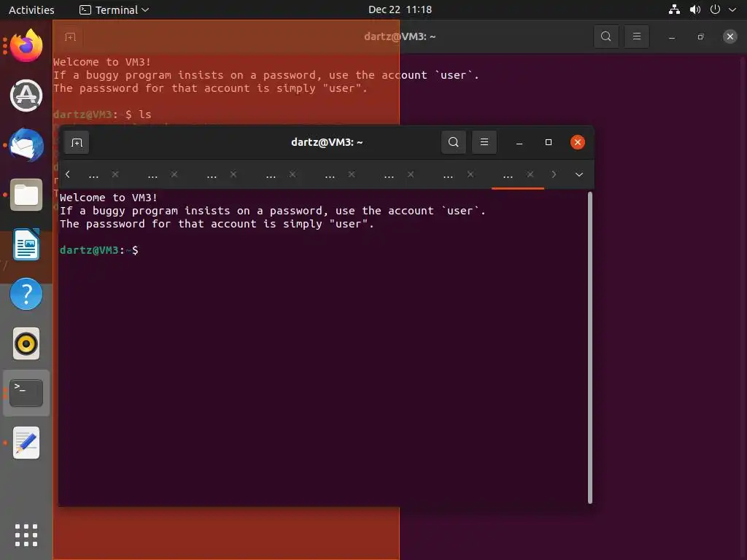The height and width of the screenshot is (560, 747).
Task: Click the front terminal's vertical scrollbar
Action: (x=590, y=348)
